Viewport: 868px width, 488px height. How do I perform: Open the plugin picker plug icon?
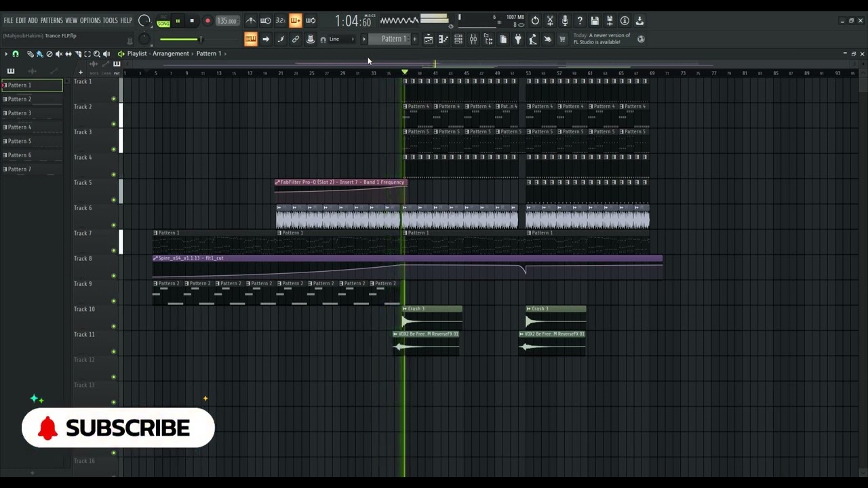pos(518,39)
